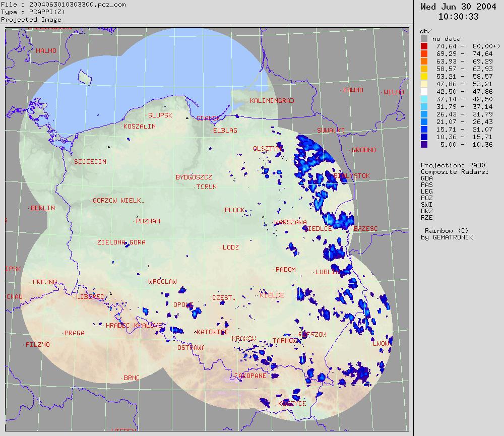Click the 'Projection: RADO' text
This screenshot has height=436, width=504.
(x=453, y=165)
